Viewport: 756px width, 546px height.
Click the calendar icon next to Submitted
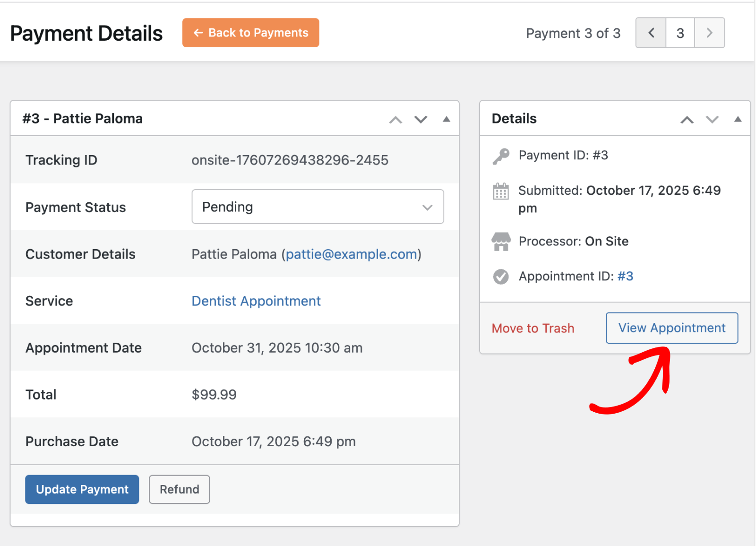501,191
